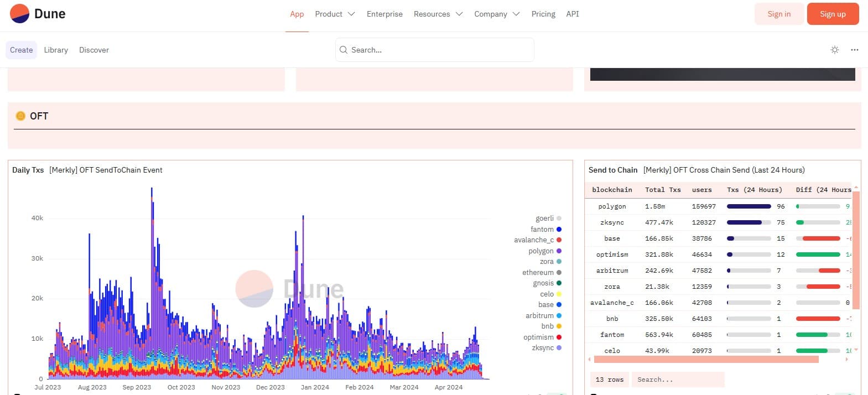Expand the Resources dropdown menu

coord(438,14)
